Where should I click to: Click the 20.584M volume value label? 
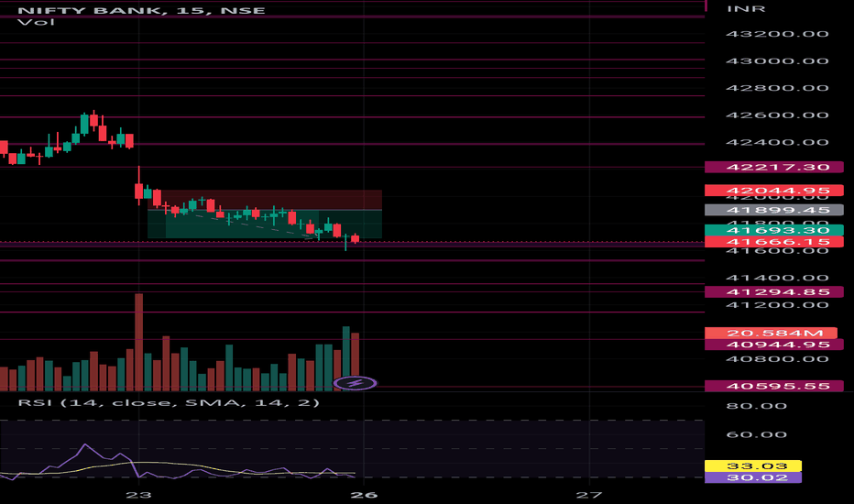771,333
